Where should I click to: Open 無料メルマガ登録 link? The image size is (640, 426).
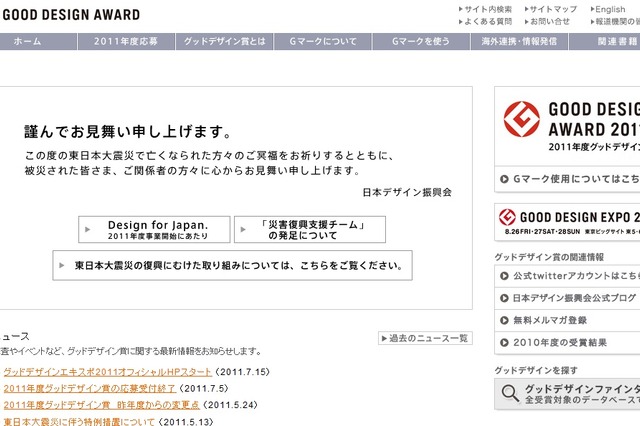click(567, 320)
